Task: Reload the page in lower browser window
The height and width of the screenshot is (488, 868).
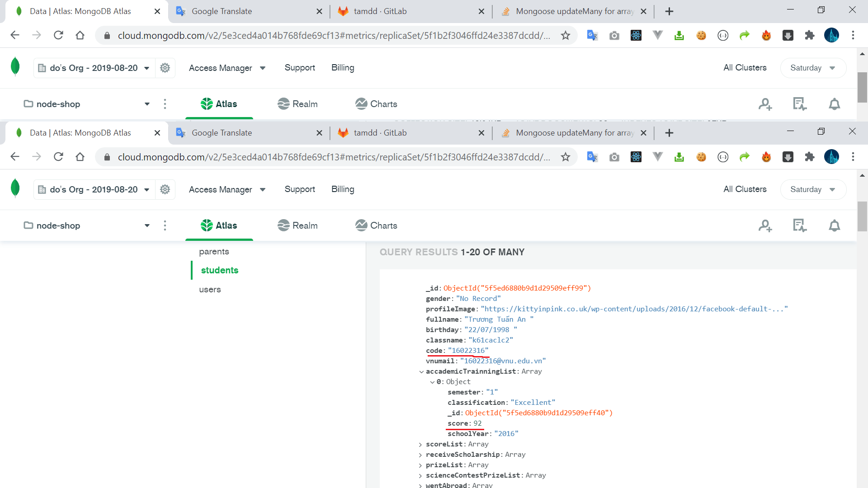Action: 58,157
